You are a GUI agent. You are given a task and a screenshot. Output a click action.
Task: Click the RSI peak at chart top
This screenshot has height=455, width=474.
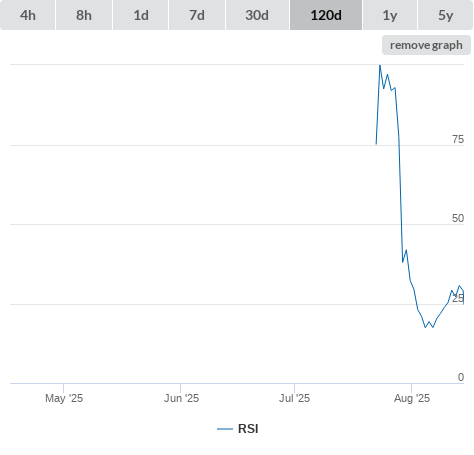click(x=380, y=66)
